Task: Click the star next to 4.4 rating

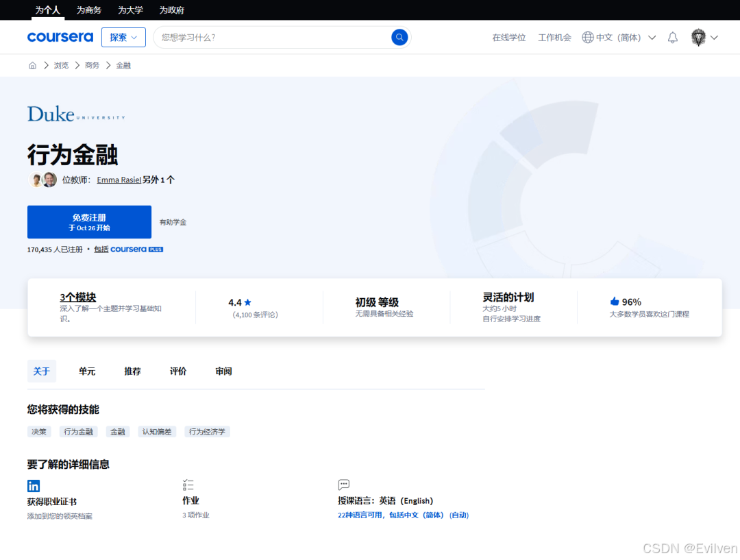Action: click(248, 302)
